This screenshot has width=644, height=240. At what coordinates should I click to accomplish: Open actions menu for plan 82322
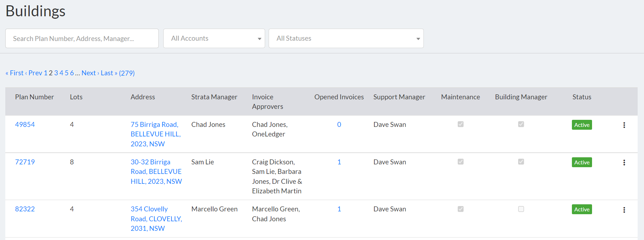tap(624, 210)
